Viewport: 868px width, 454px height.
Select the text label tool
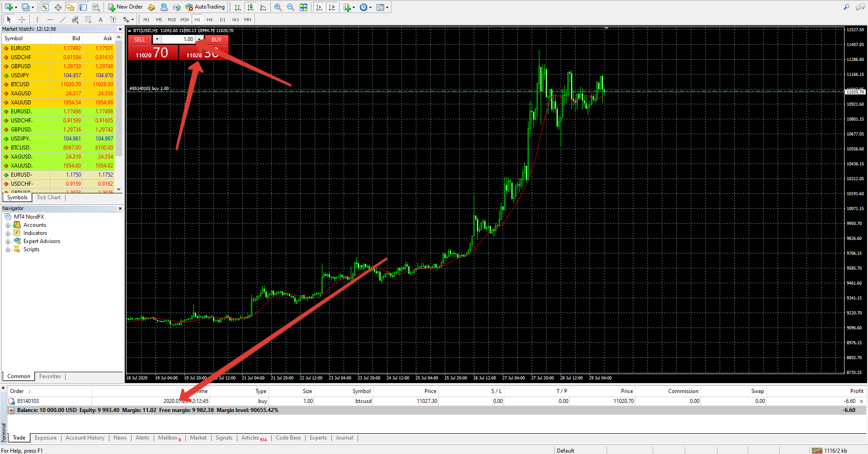(113, 19)
